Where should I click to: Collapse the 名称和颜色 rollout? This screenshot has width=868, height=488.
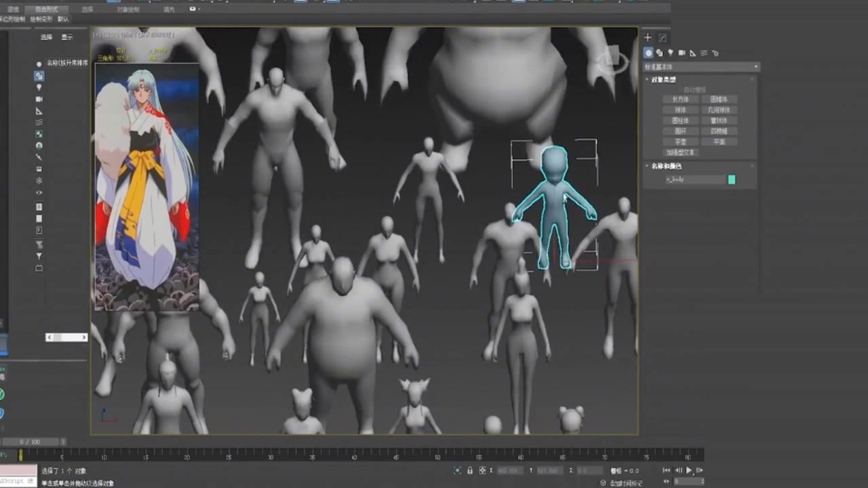click(646, 166)
